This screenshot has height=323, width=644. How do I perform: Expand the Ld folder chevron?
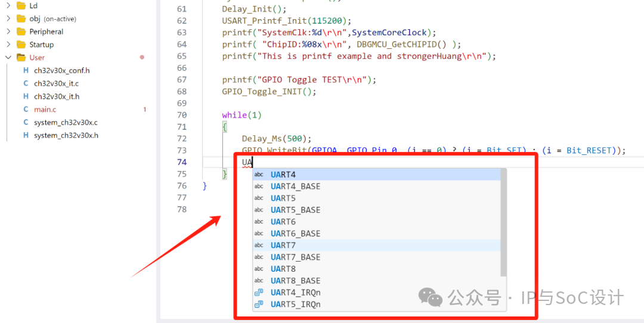point(8,6)
